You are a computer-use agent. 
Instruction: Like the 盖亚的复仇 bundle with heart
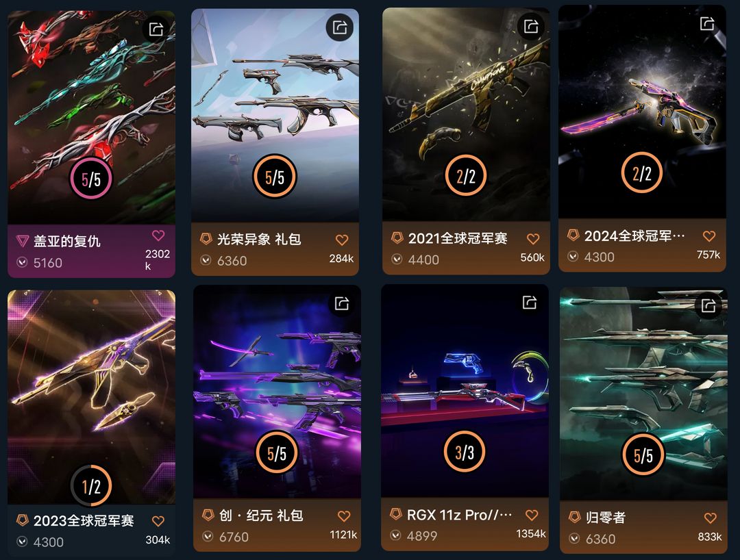pyautogui.click(x=158, y=235)
